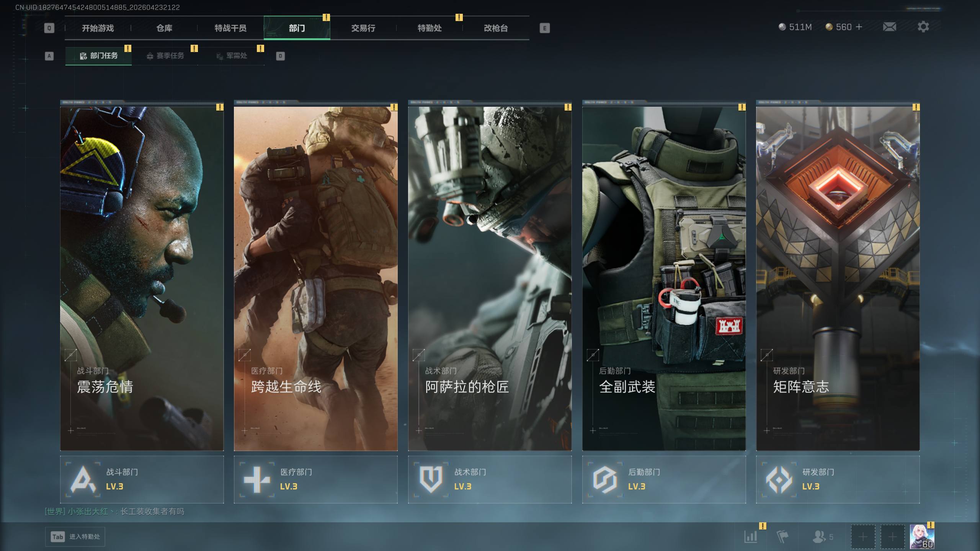Add currency with the plus next to 560
Image resolution: width=980 pixels, height=551 pixels.
(859, 27)
